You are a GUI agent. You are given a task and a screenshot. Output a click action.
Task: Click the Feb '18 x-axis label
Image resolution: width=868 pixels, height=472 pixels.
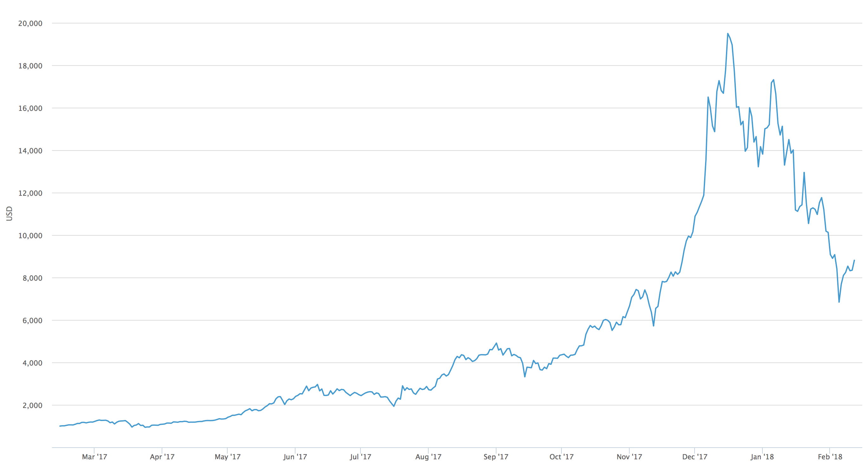830,456
